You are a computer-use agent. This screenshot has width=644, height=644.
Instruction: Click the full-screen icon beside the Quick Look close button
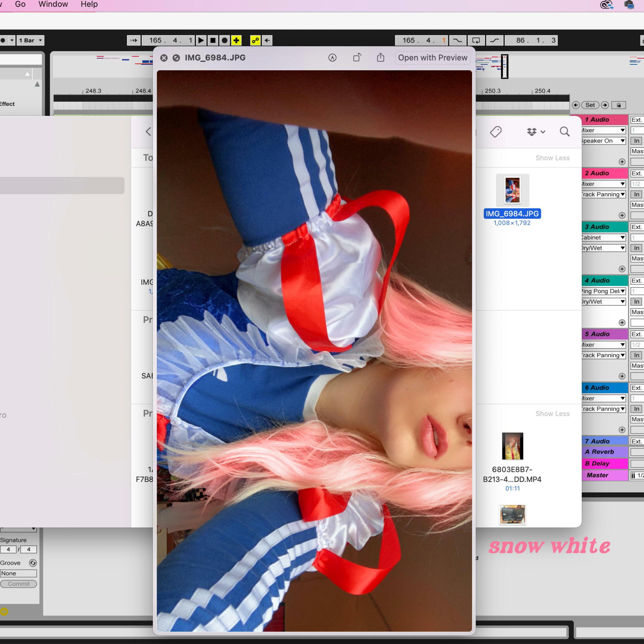pyautogui.click(x=176, y=58)
